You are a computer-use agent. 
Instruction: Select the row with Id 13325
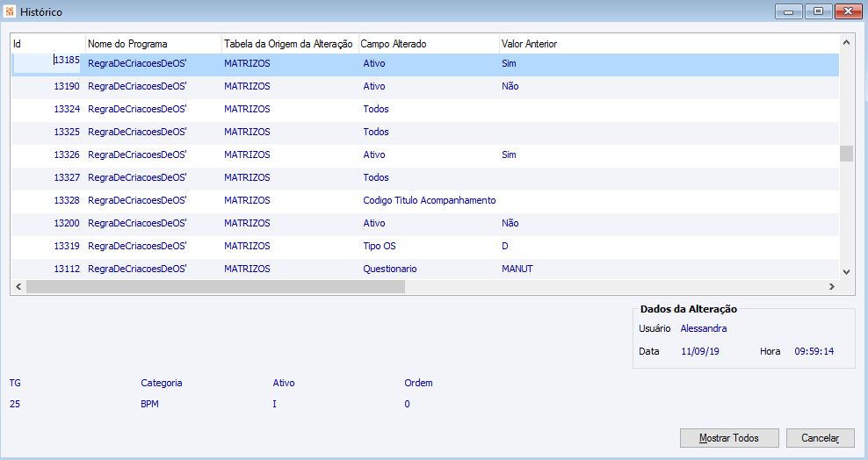tap(425, 132)
